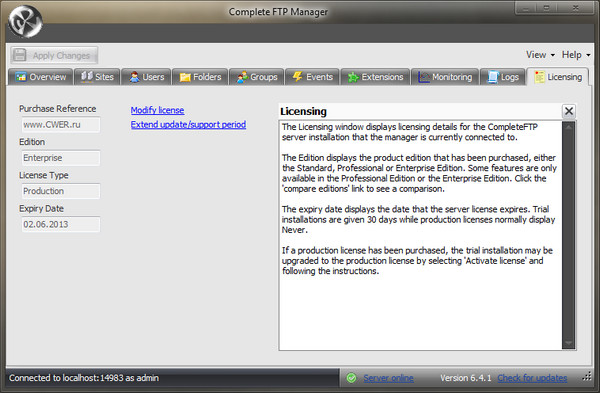
Task: Click the Expiry Date field
Action: coord(60,224)
